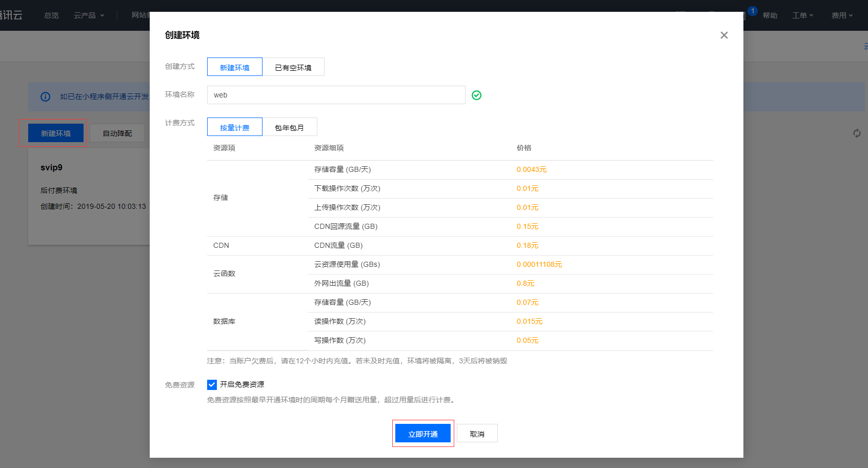Image resolution: width=868 pixels, height=468 pixels.
Task: Open the 云产品 dropdown menu
Action: point(88,15)
